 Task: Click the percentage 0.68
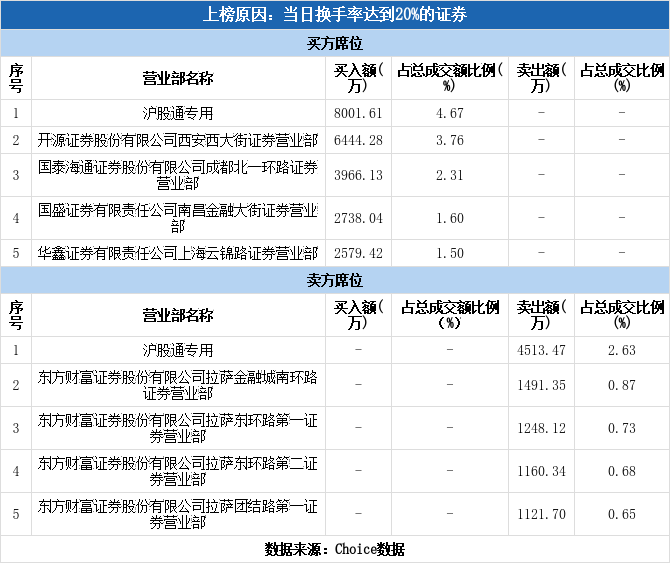(622, 472)
